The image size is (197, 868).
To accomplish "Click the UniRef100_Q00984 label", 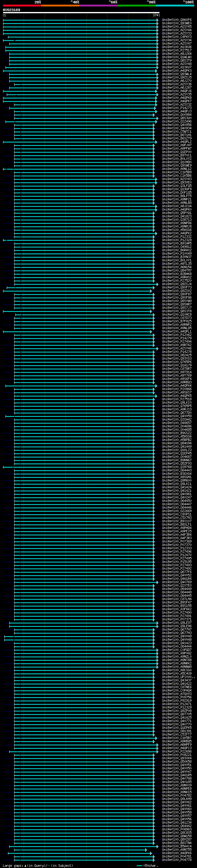I will tap(176, 115).
